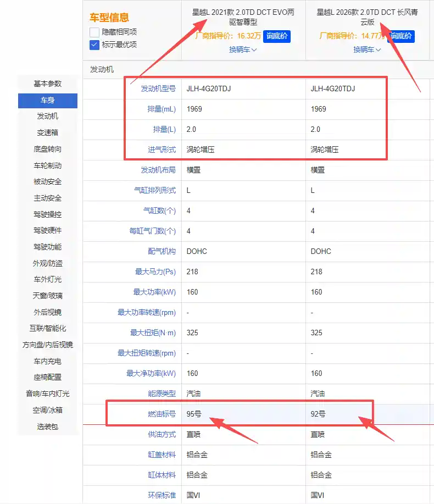This screenshot has height=504, width=434.
Task: Click 气缸排列形式 parameter label
Action: click(x=155, y=191)
